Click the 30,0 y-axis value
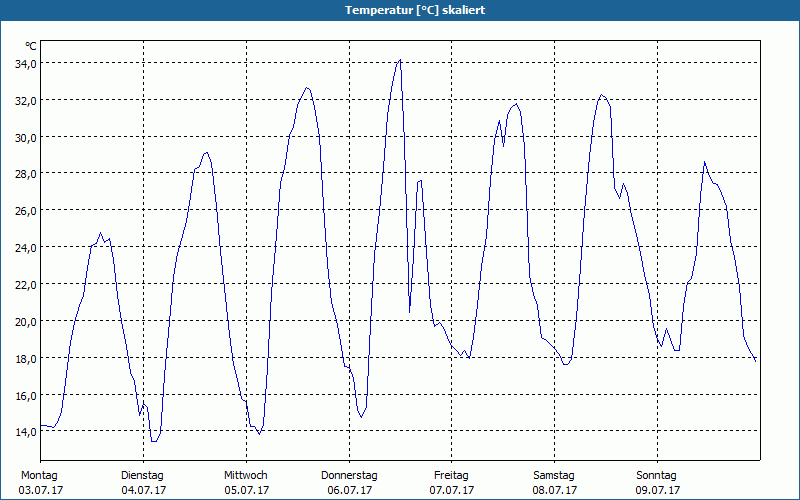The width and height of the screenshot is (800, 500). (26, 138)
